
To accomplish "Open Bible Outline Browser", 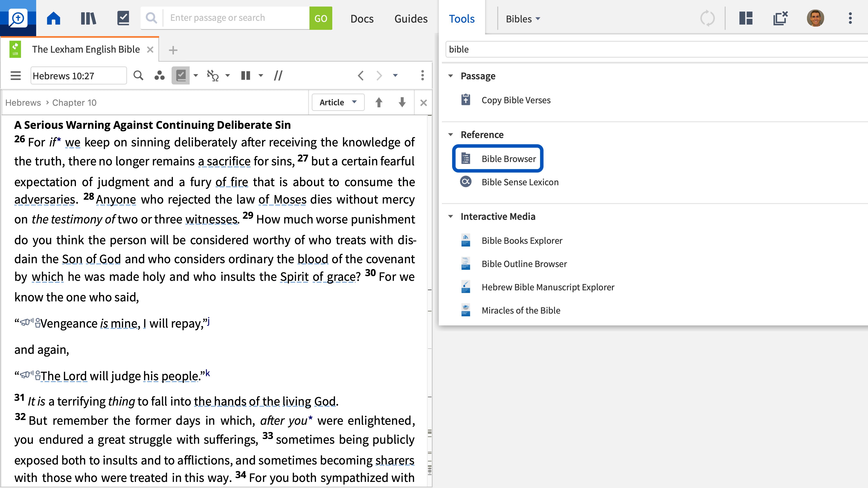I will click(x=524, y=264).
